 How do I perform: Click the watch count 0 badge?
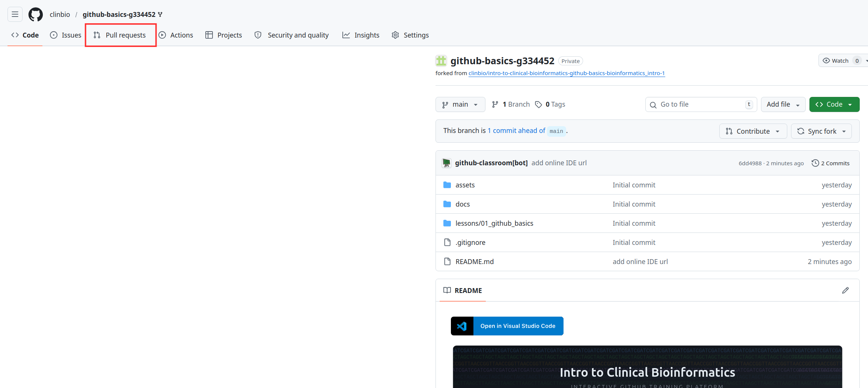click(x=857, y=61)
